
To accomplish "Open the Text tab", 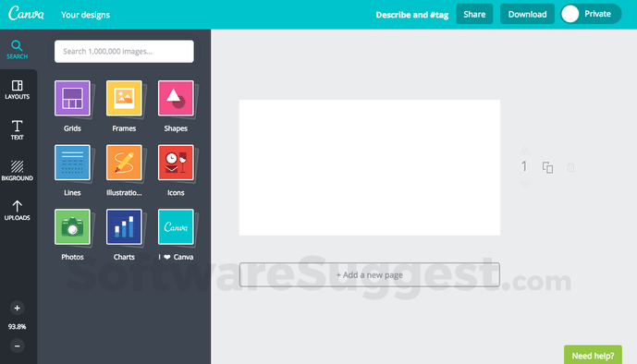I will click(17, 130).
